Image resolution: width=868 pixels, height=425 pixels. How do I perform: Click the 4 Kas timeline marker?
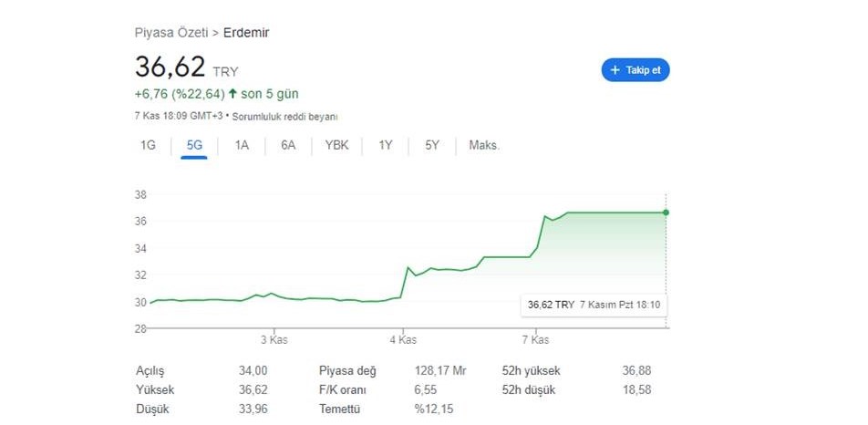[403, 340]
